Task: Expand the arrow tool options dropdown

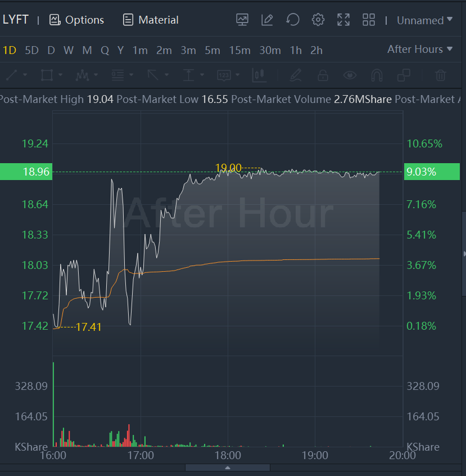Action: point(166,75)
